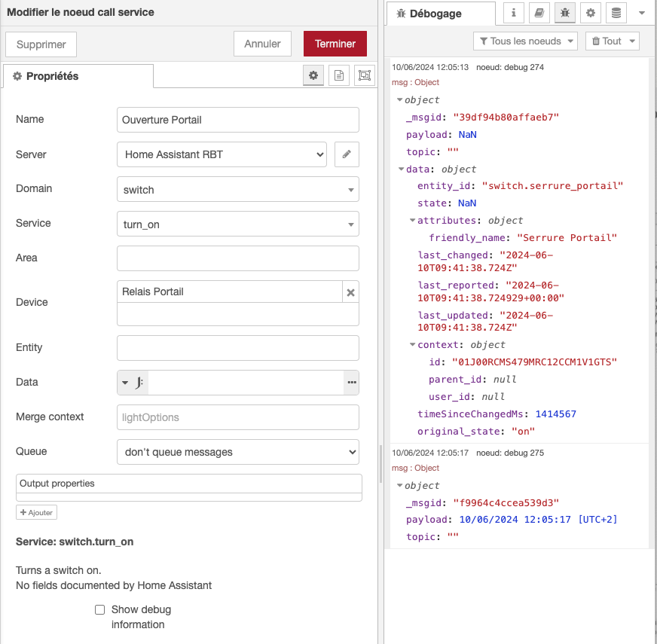Open context data database icon
The width and height of the screenshot is (657, 644).
point(616,13)
